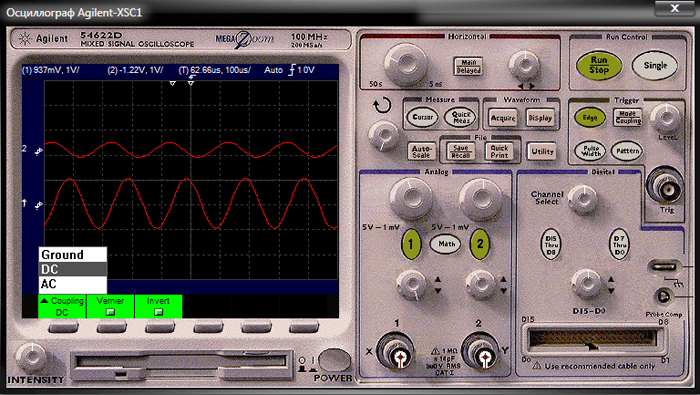This screenshot has width=700, height=395.
Task: Click the channel 1 X input connector
Action: [396, 353]
